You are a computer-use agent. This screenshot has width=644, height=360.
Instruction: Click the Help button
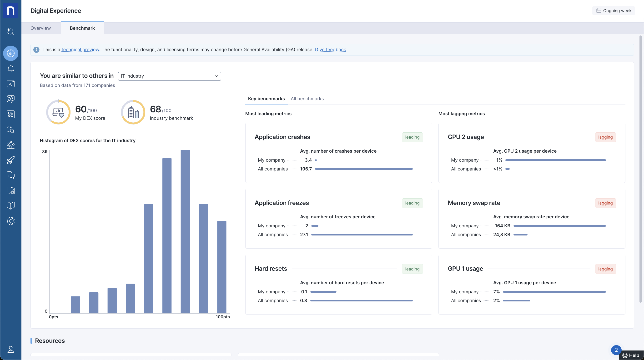631,355
